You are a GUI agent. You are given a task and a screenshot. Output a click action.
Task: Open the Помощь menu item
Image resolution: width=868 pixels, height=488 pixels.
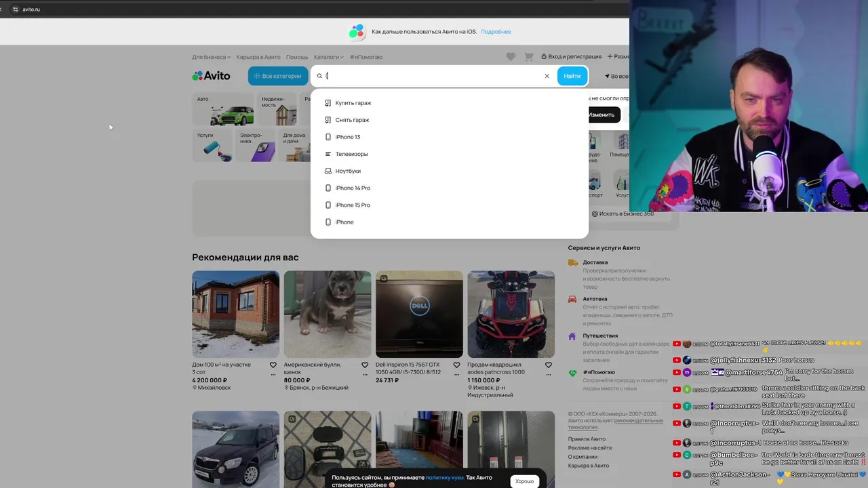[x=297, y=57]
